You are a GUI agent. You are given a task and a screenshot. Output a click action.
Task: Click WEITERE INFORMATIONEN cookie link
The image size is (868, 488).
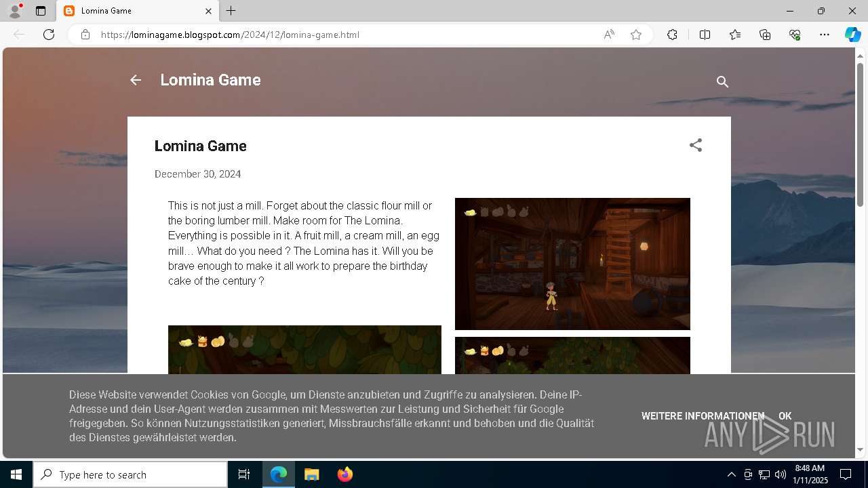click(703, 416)
